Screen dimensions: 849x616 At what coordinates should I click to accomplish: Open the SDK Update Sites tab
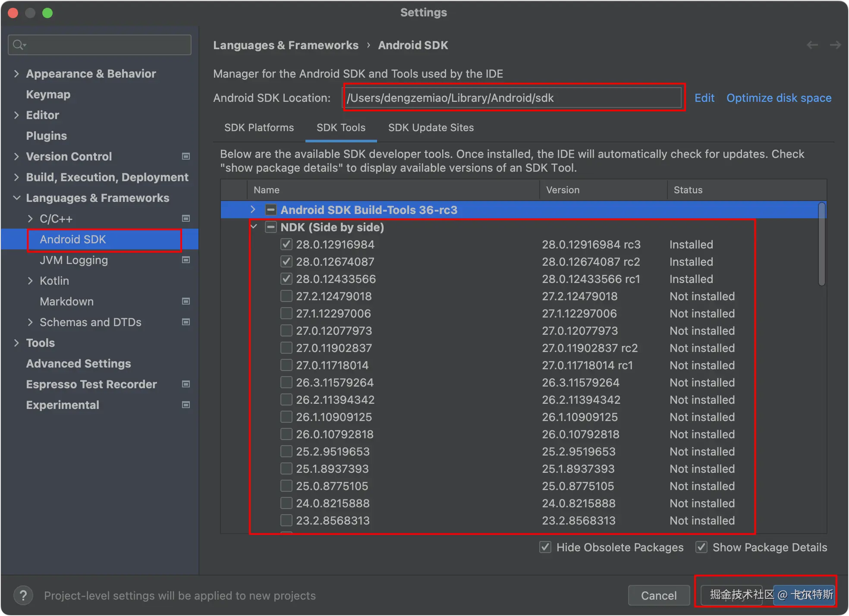[431, 128]
